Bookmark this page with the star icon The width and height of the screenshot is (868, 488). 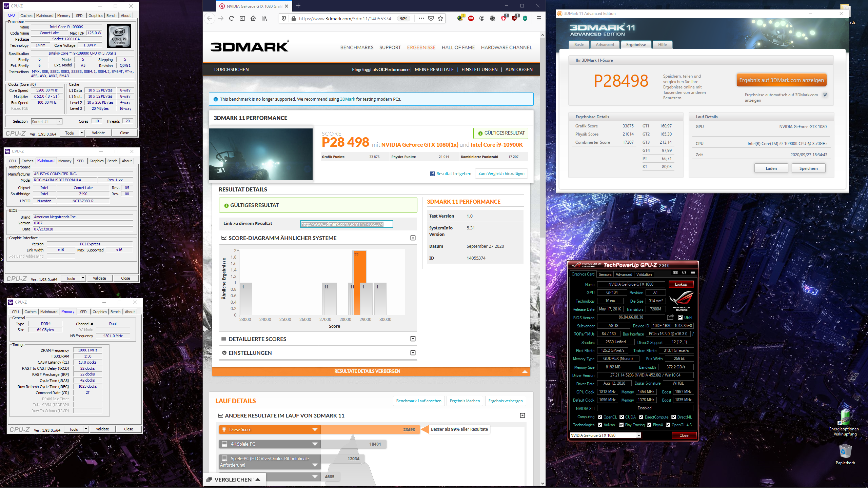point(440,18)
